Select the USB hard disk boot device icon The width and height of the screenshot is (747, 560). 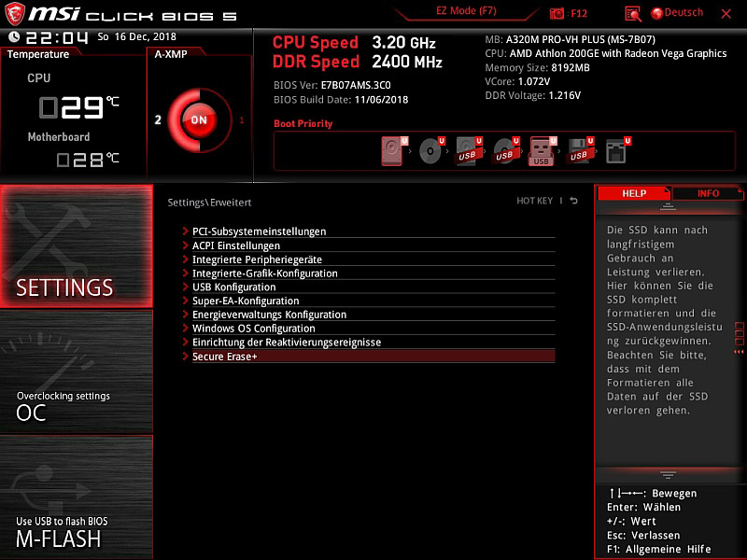(469, 151)
